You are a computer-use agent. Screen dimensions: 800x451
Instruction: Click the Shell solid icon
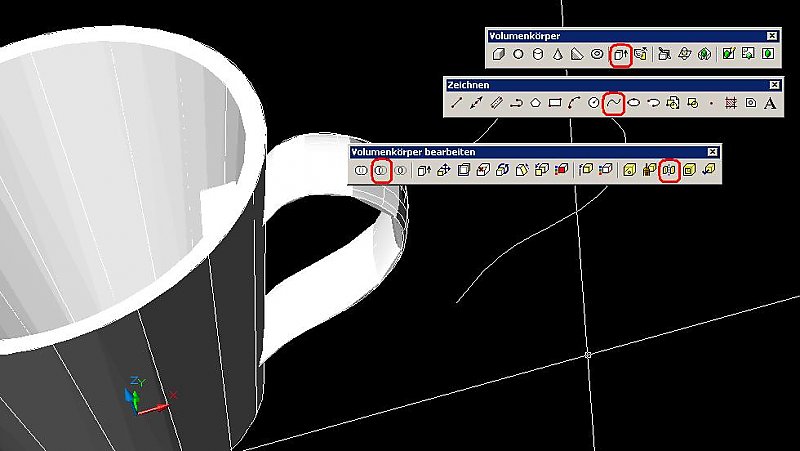pos(689,170)
